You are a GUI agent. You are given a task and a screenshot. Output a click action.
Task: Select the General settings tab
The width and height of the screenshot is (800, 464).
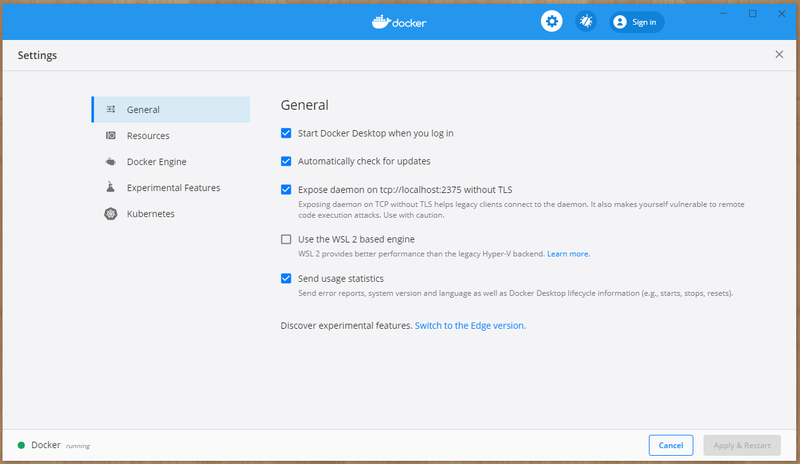coord(171,109)
